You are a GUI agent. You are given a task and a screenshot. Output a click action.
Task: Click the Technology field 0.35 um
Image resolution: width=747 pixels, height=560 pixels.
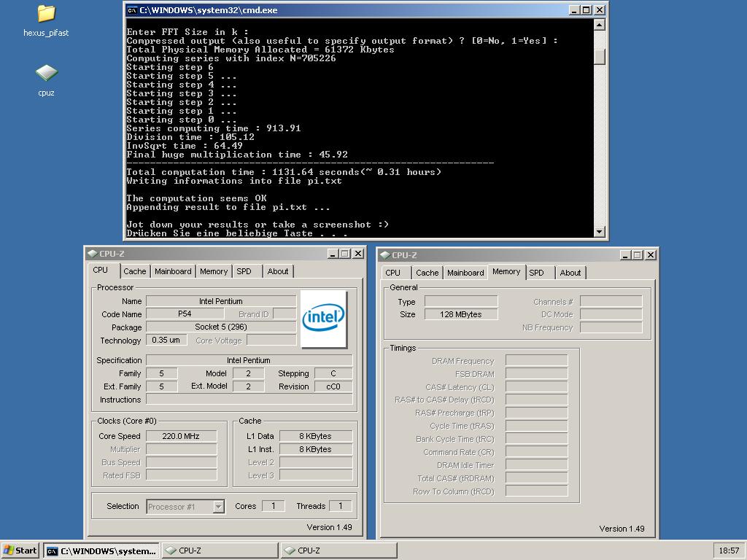[166, 340]
